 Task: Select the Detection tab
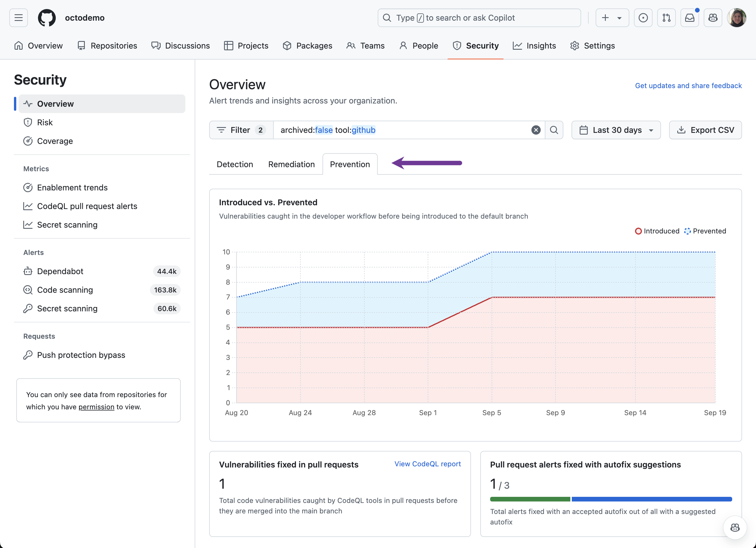coord(235,164)
